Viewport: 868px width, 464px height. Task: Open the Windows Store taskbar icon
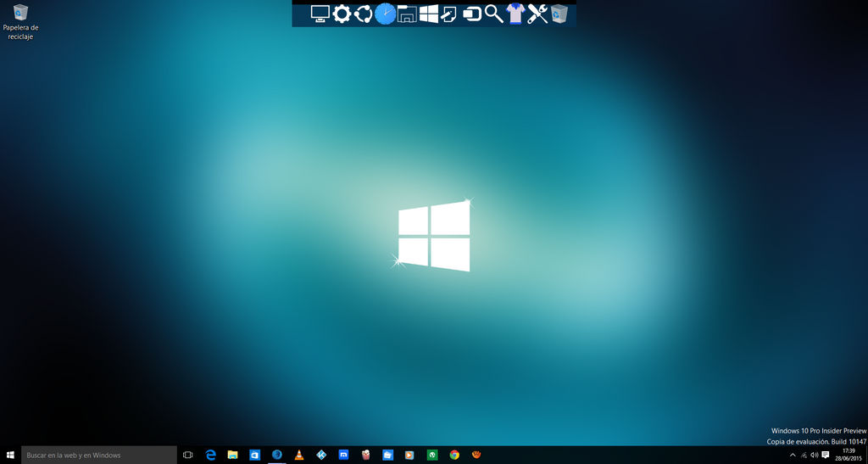click(254, 456)
